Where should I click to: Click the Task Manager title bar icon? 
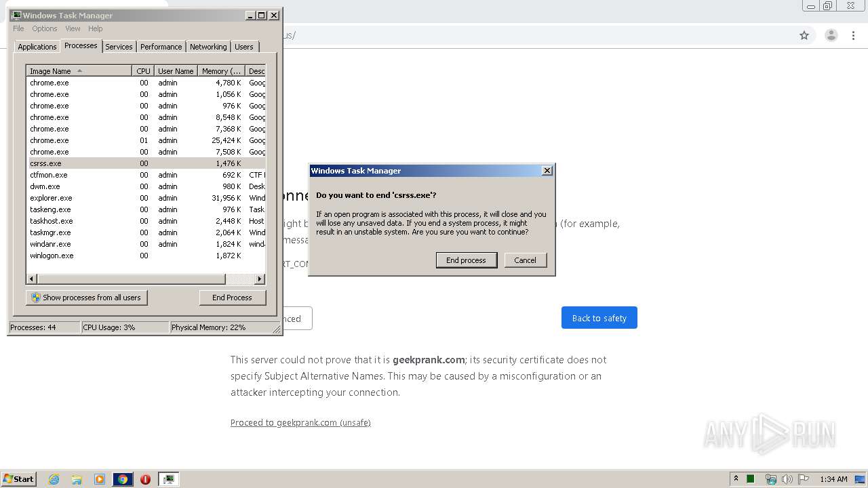pos(16,15)
